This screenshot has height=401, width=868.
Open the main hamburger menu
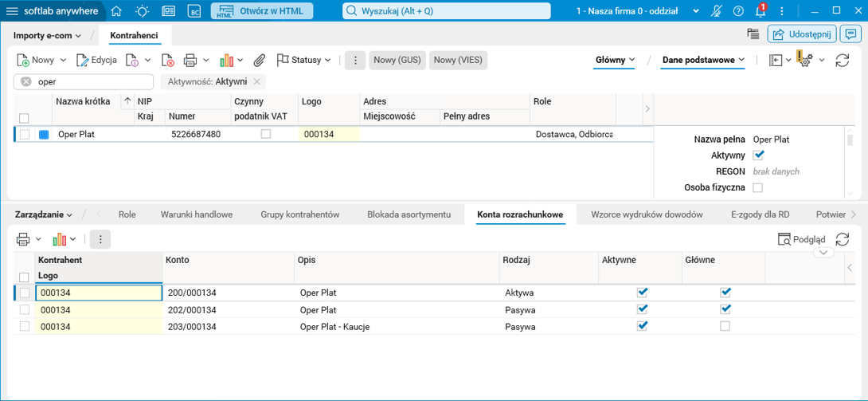click(x=12, y=11)
